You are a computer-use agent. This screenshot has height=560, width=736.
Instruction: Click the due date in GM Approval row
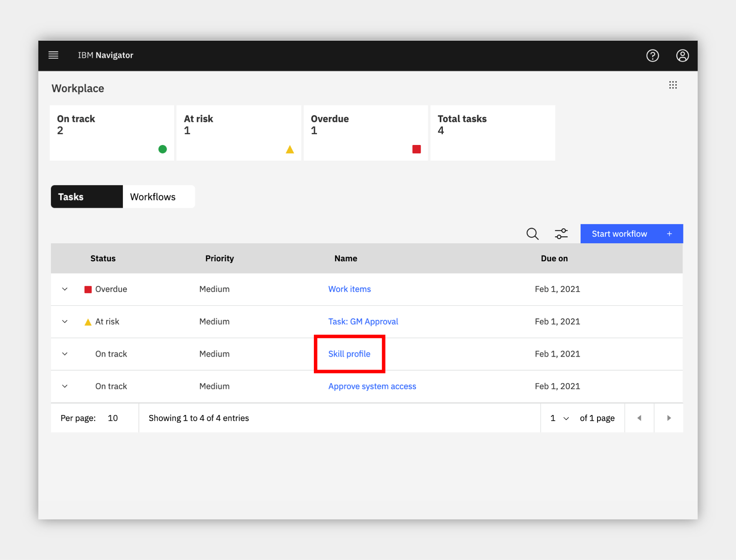click(557, 321)
